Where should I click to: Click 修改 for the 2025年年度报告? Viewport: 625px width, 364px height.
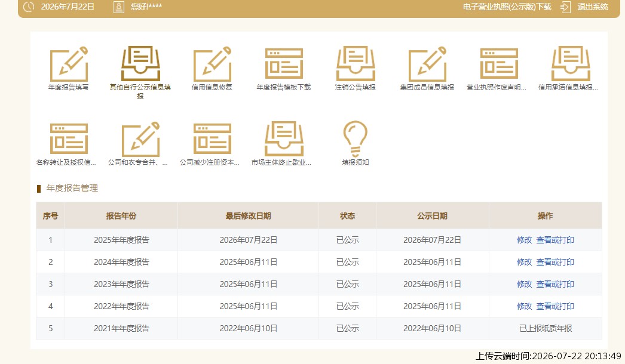coord(524,240)
